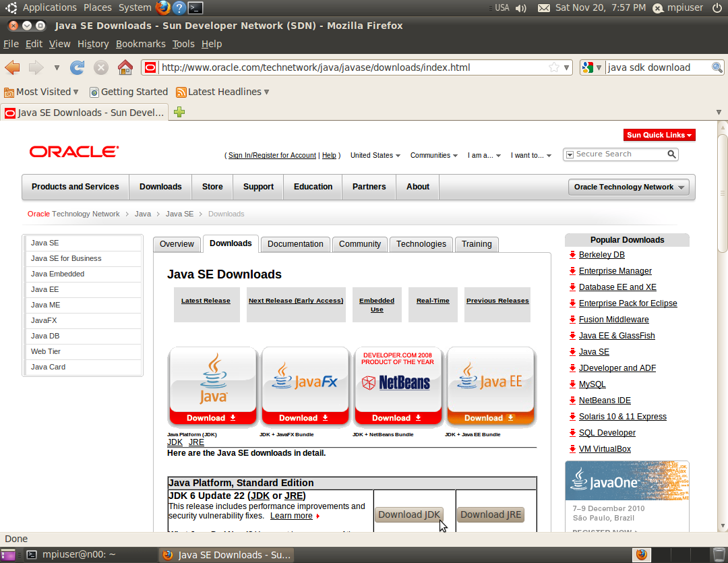728x563 pixels.
Task: Click the Java Download tile
Action: coord(212,386)
